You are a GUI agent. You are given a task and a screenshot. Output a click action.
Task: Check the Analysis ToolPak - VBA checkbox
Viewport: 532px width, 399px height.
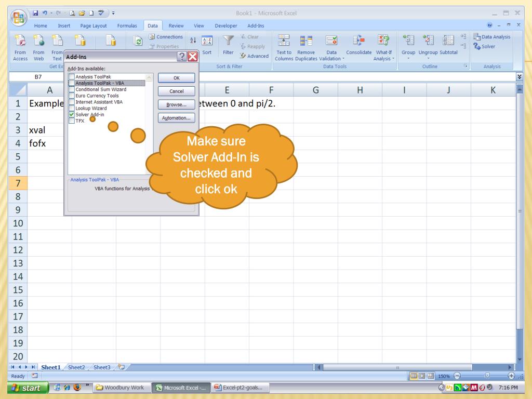click(x=72, y=83)
